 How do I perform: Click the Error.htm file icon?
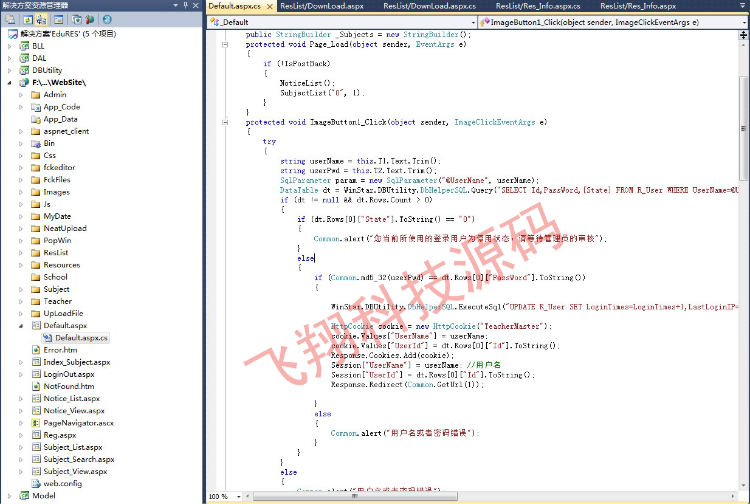tap(35, 350)
